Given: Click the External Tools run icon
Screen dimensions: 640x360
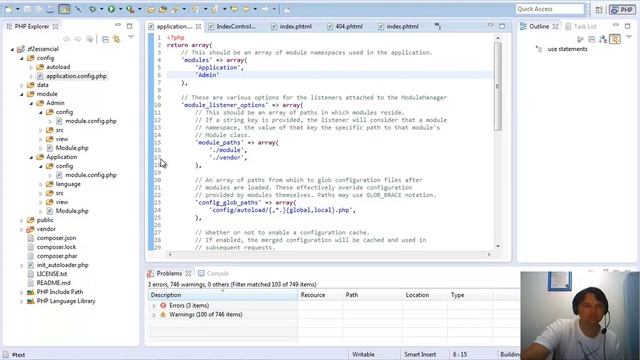Looking at the screenshot, I should [130, 9].
